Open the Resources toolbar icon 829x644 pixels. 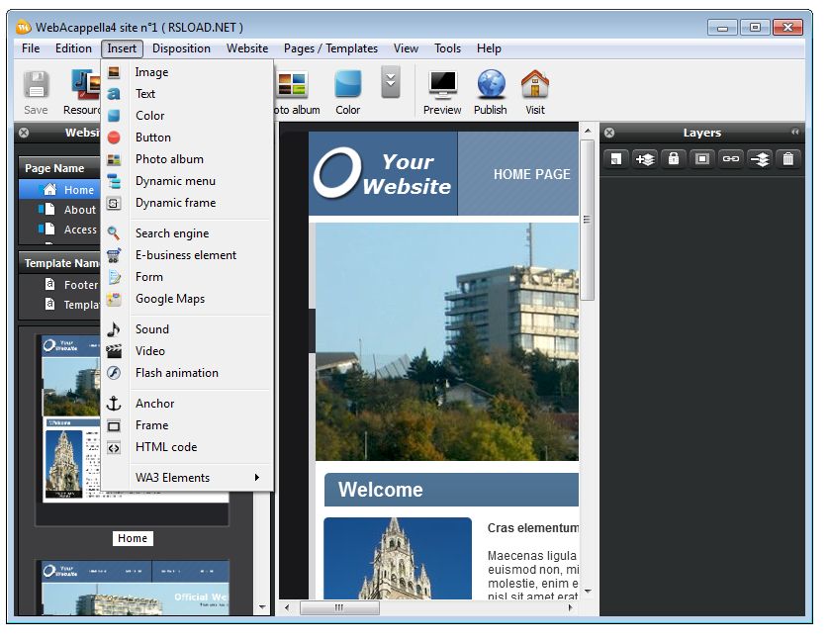point(86,85)
